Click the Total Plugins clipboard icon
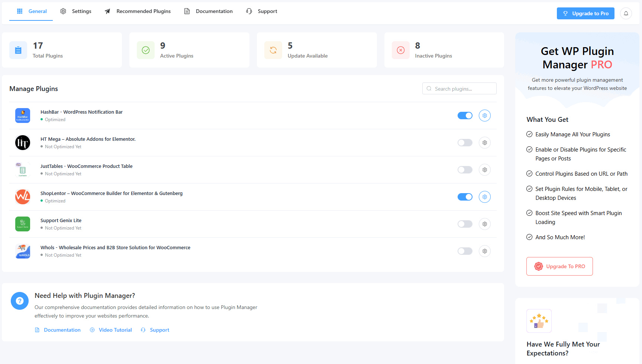 click(x=18, y=50)
